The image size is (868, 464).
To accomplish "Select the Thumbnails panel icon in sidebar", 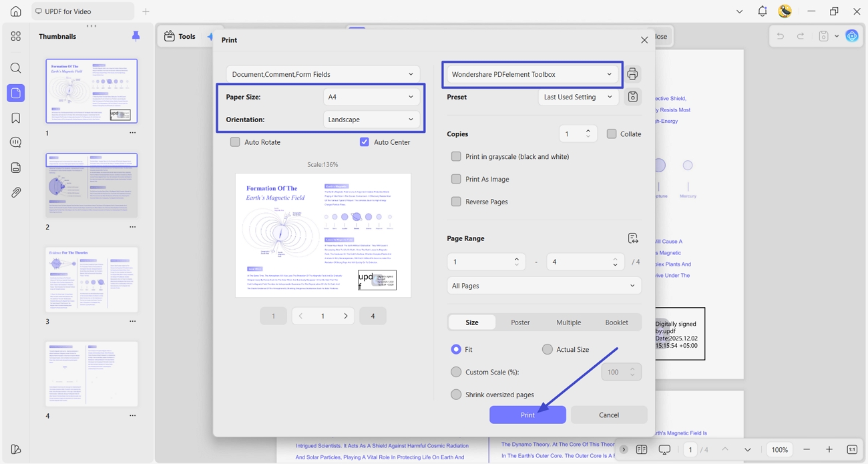I will [x=15, y=93].
